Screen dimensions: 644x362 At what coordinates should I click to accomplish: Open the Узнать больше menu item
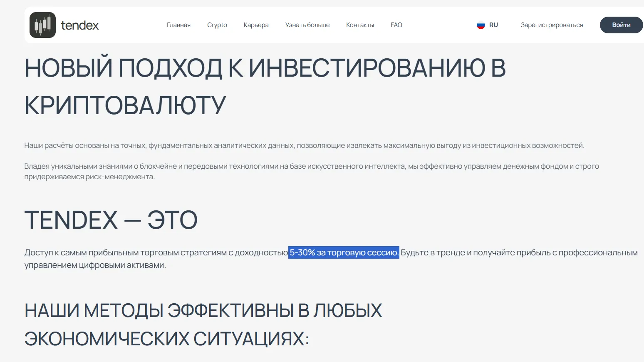pos(307,25)
